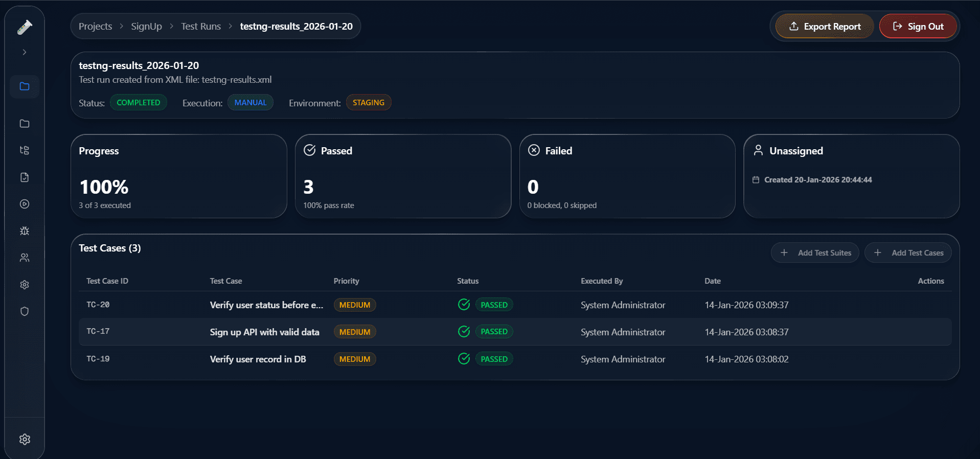This screenshot has width=980, height=459.
Task: Click Status column header
Action: (468, 281)
